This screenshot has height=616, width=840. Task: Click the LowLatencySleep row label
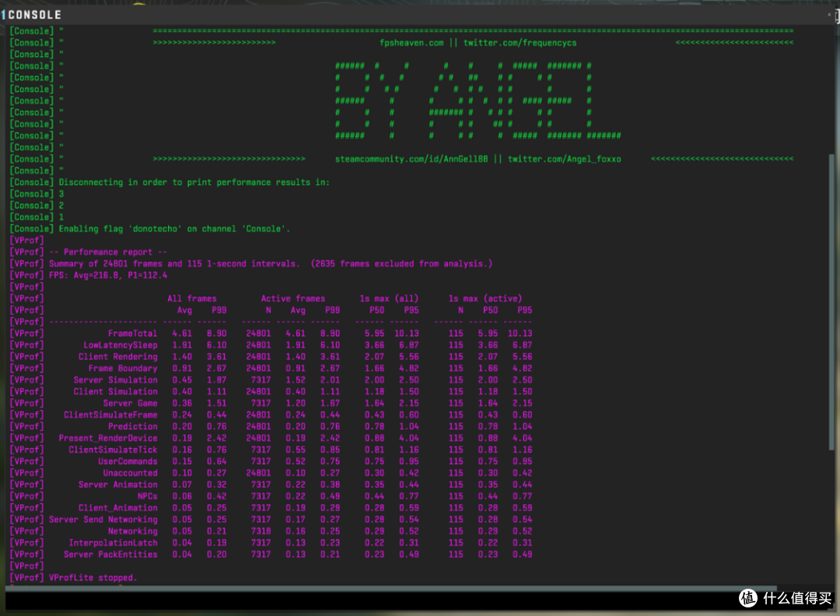(x=121, y=345)
